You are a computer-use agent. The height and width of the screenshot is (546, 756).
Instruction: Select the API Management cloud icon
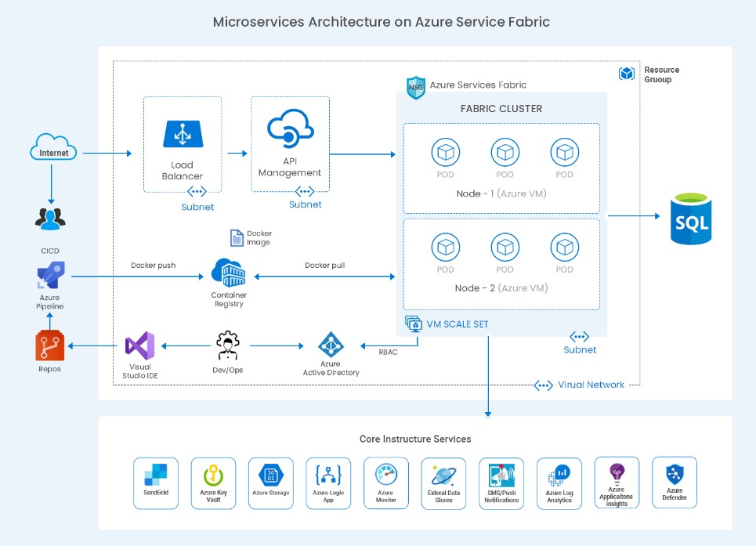pyautogui.click(x=290, y=128)
